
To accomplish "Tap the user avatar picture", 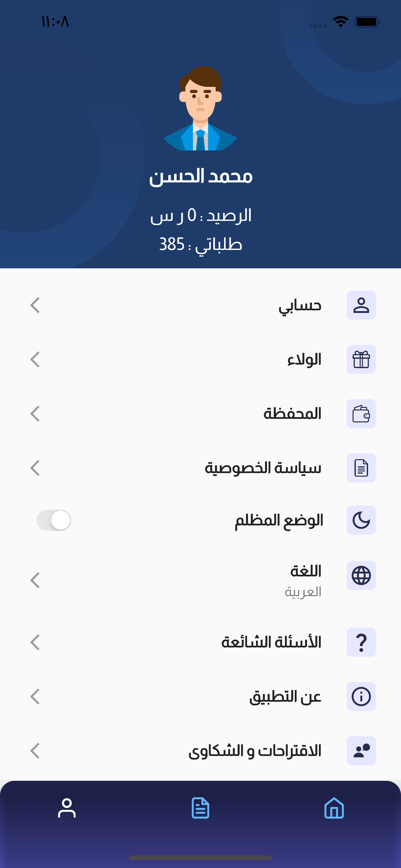I will tap(200, 108).
